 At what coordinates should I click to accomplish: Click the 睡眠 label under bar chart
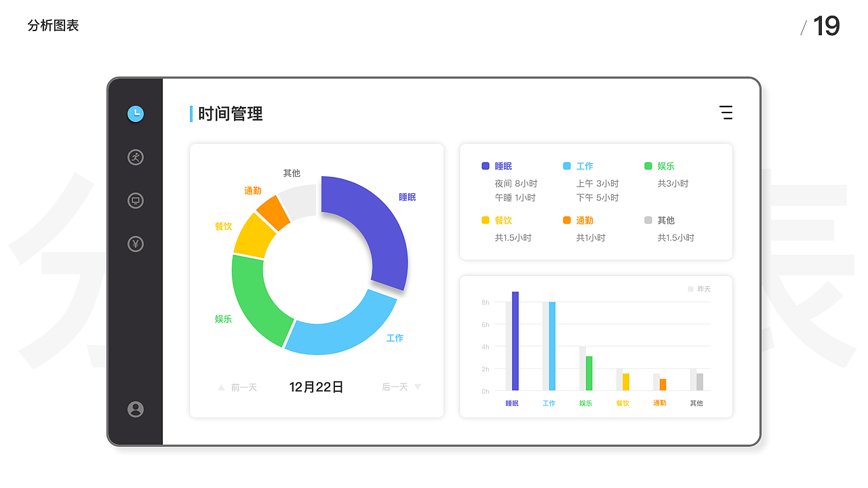pyautogui.click(x=512, y=403)
